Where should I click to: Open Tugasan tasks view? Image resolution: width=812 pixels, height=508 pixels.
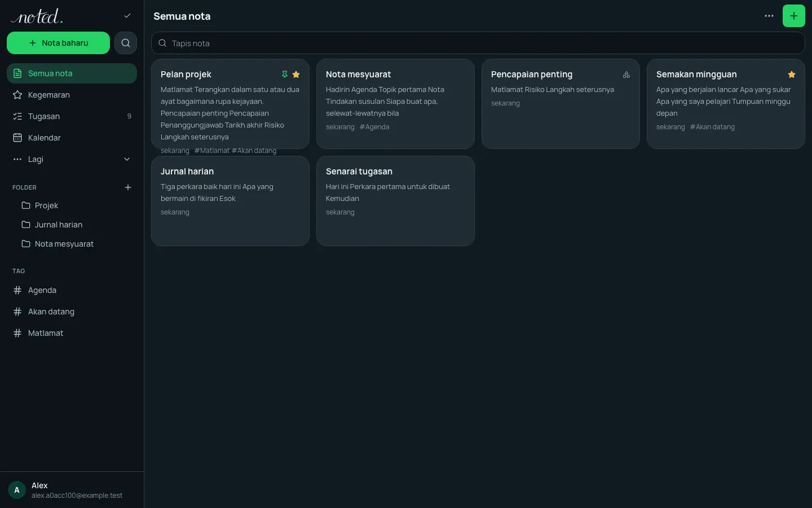pyautogui.click(x=72, y=116)
